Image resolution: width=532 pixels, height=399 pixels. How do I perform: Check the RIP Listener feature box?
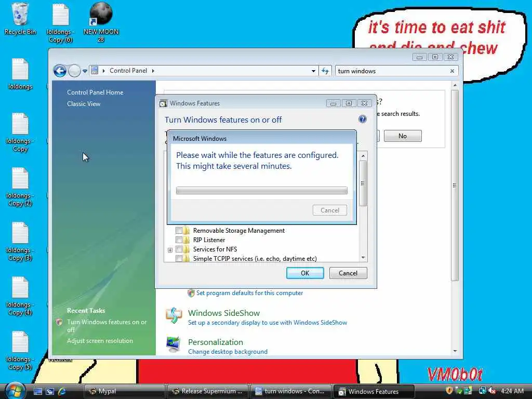click(x=179, y=240)
